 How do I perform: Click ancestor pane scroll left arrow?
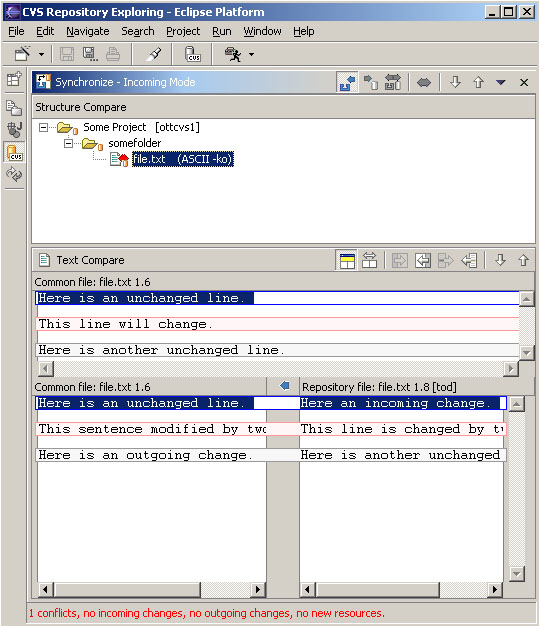tap(46, 368)
